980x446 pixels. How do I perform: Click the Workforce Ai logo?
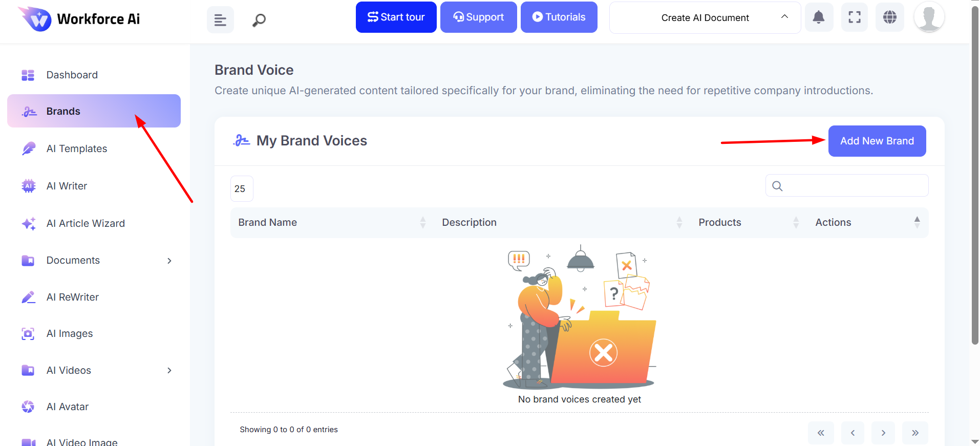(79, 19)
